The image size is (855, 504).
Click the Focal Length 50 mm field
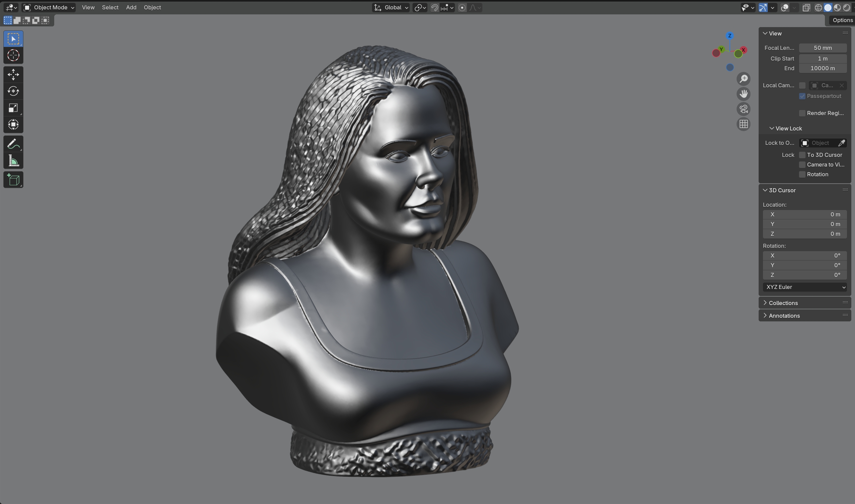click(x=823, y=48)
